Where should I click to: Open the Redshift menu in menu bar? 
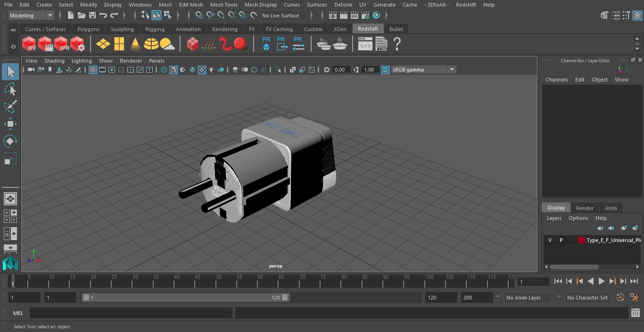[x=466, y=5]
